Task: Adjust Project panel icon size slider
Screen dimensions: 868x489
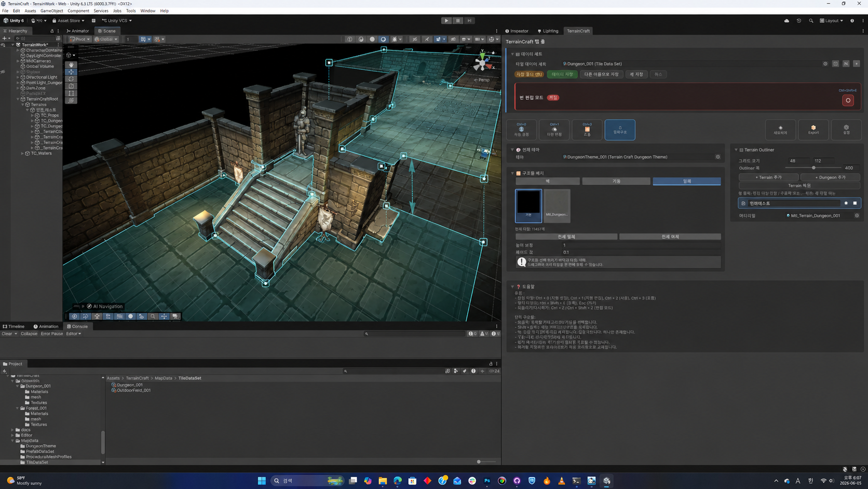Action: coord(479,461)
